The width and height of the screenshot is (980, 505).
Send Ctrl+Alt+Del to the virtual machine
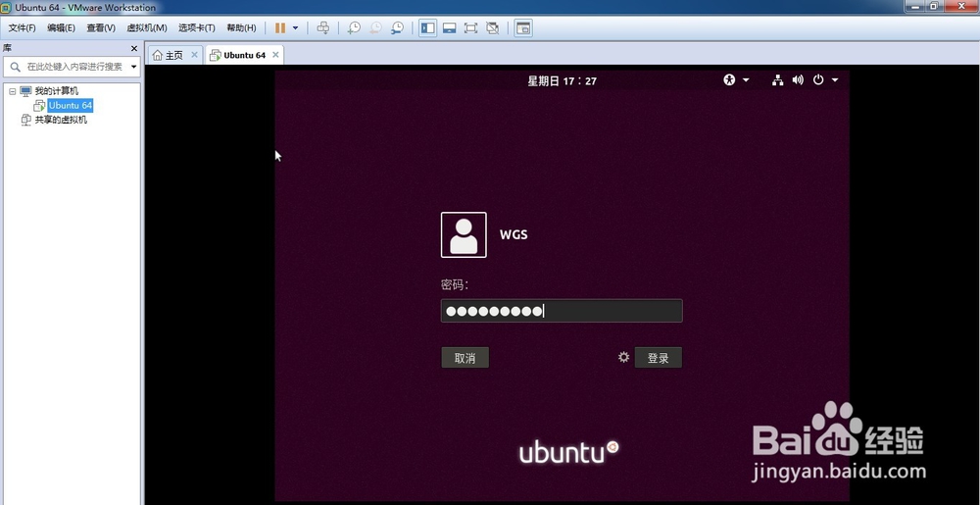point(323,28)
